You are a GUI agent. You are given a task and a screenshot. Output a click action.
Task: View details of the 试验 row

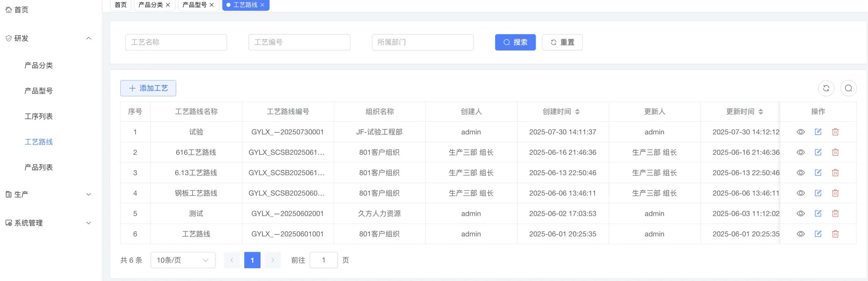pos(801,132)
